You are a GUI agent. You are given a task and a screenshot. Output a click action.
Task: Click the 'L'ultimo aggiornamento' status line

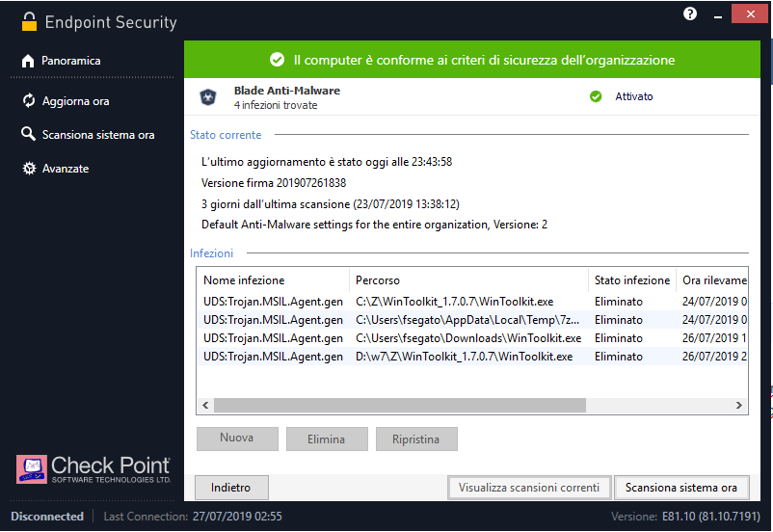click(x=327, y=162)
